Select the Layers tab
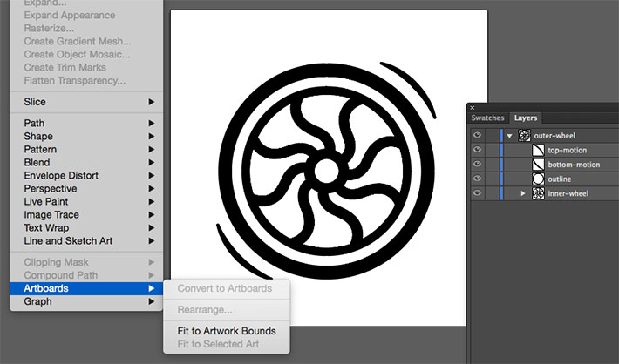This screenshot has height=364, width=619. coord(526,118)
